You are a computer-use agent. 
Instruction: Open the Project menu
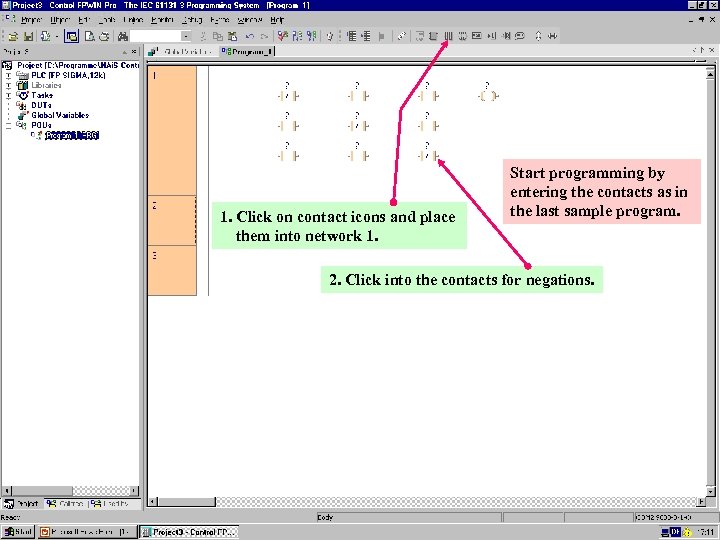point(31,20)
